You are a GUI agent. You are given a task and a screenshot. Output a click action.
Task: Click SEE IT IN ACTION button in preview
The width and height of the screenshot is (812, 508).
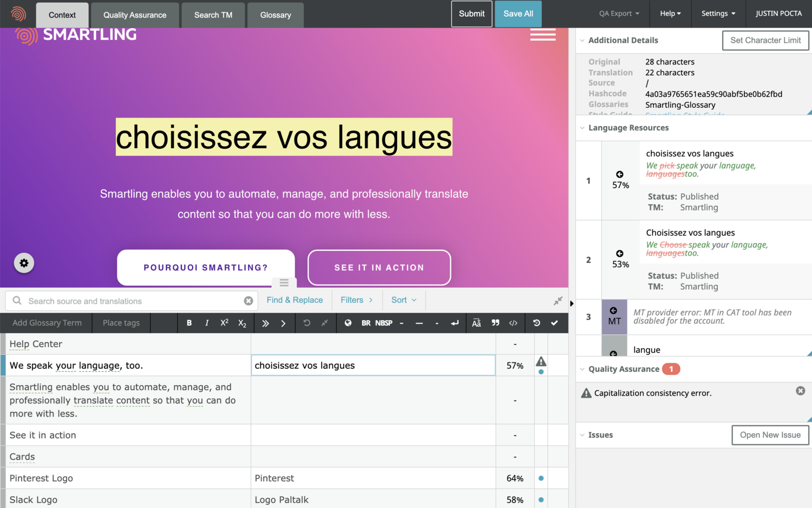coord(379,268)
